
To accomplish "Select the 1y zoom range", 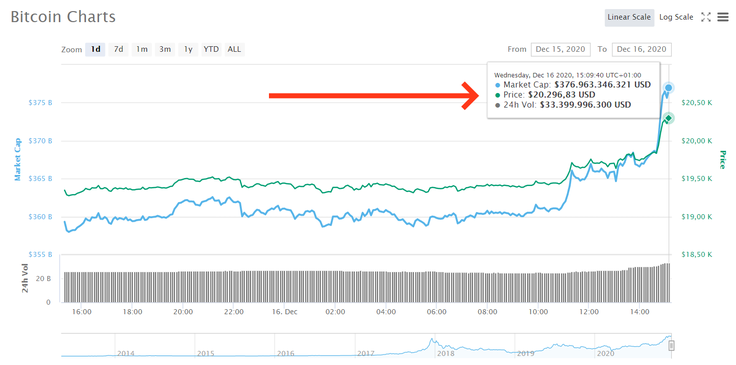I will 188,49.
